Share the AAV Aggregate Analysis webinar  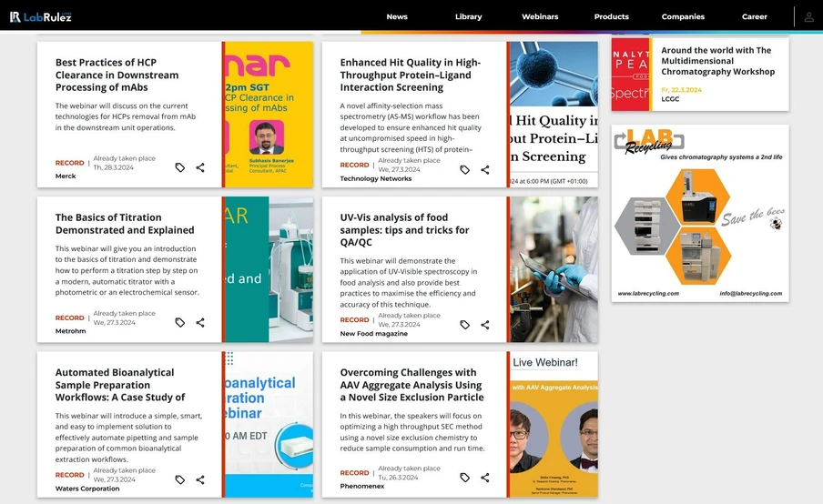pos(485,478)
